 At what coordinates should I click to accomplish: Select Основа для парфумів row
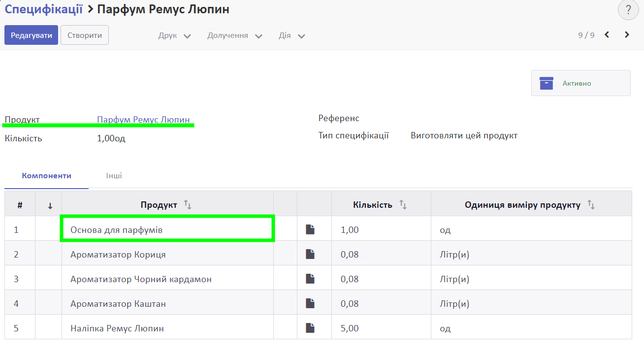(318, 229)
